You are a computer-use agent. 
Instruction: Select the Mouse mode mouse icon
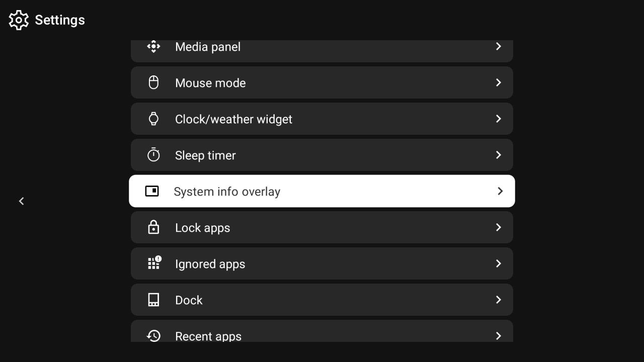153,82
